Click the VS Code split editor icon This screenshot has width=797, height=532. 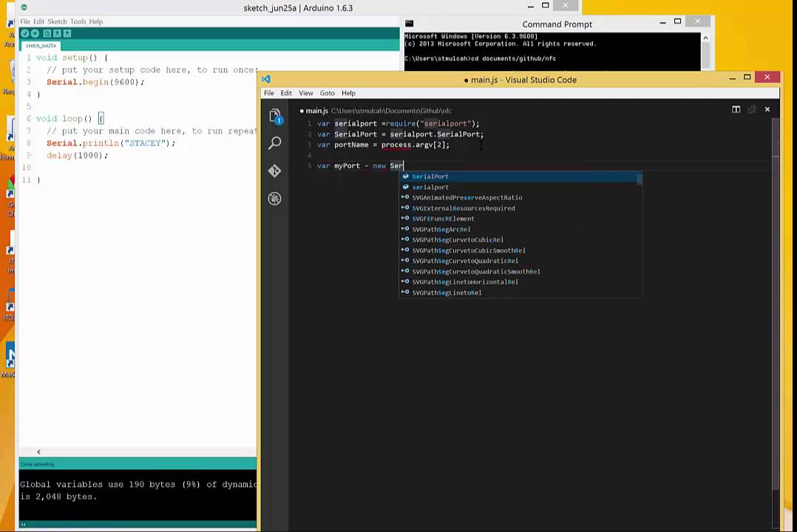[x=736, y=110]
